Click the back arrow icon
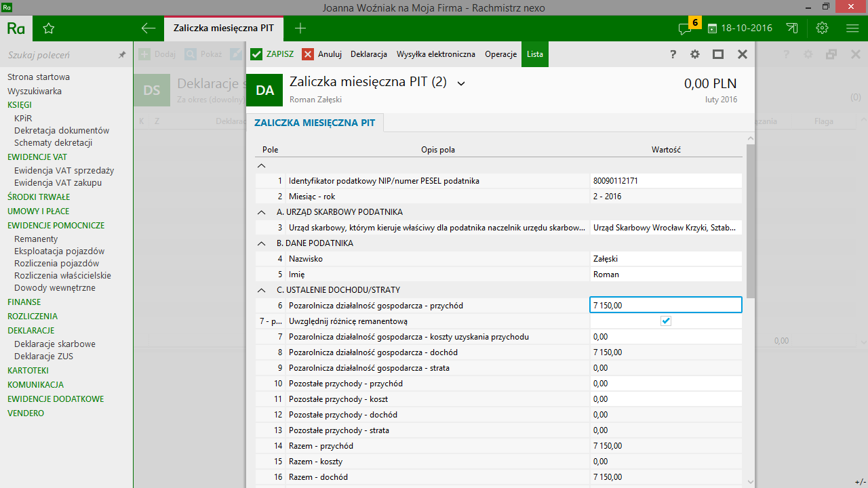868x488 pixels. [x=149, y=28]
